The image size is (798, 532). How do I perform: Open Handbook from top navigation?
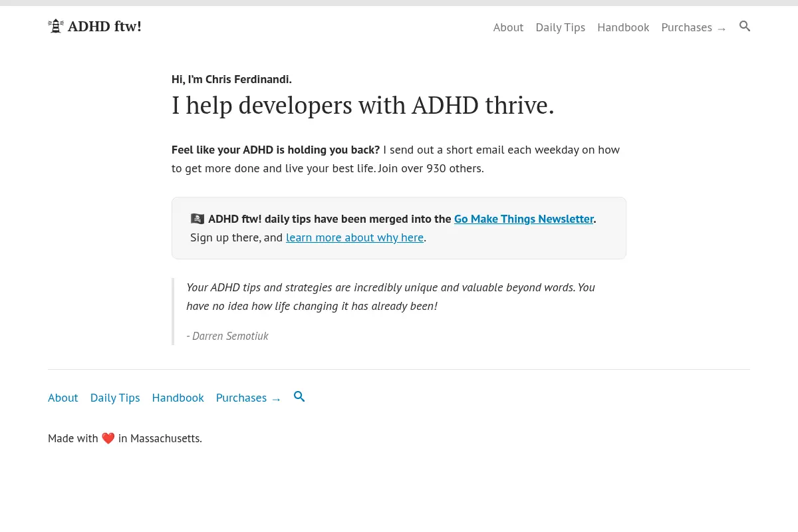coord(623,27)
